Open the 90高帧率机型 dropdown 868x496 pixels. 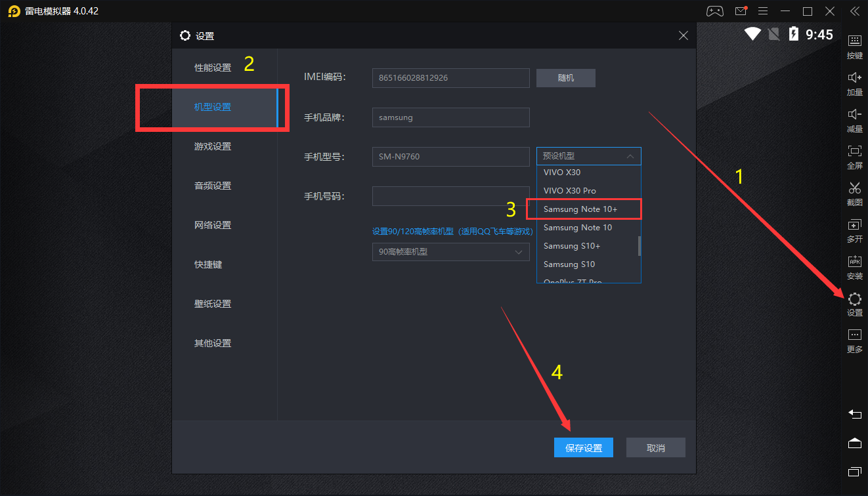point(450,251)
